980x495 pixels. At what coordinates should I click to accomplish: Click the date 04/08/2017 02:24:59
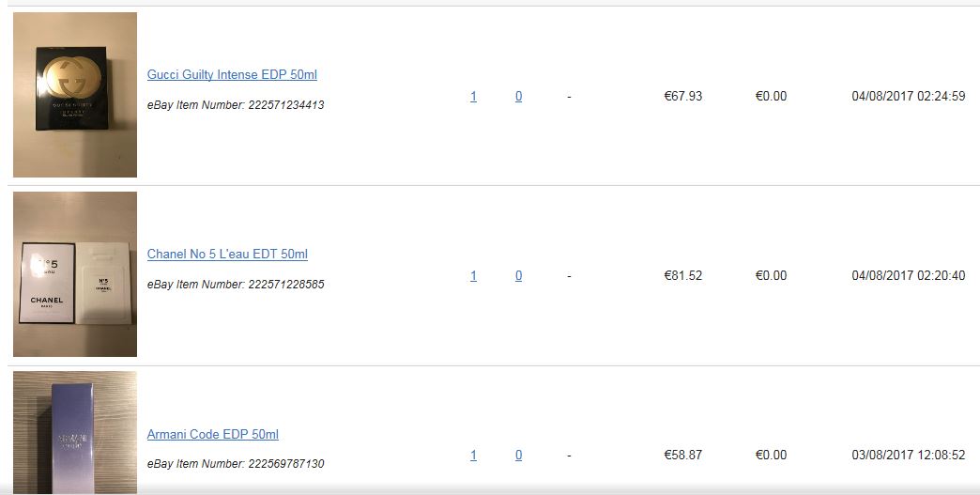(x=908, y=96)
